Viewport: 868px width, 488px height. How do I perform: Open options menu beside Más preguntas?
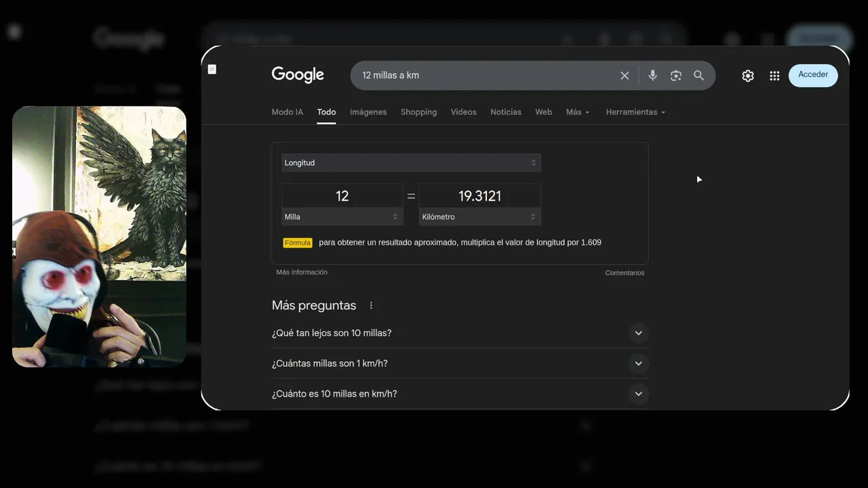coord(371,306)
